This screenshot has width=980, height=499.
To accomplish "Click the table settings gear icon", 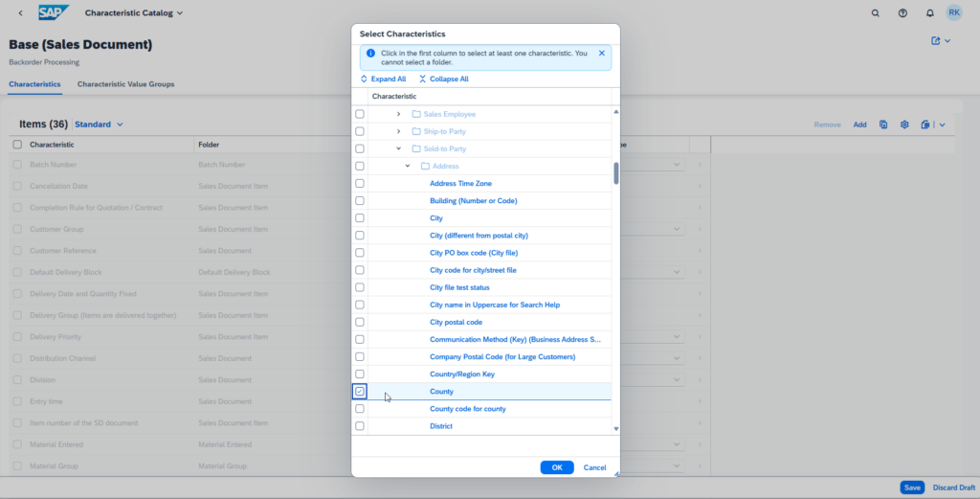I will [x=904, y=125].
